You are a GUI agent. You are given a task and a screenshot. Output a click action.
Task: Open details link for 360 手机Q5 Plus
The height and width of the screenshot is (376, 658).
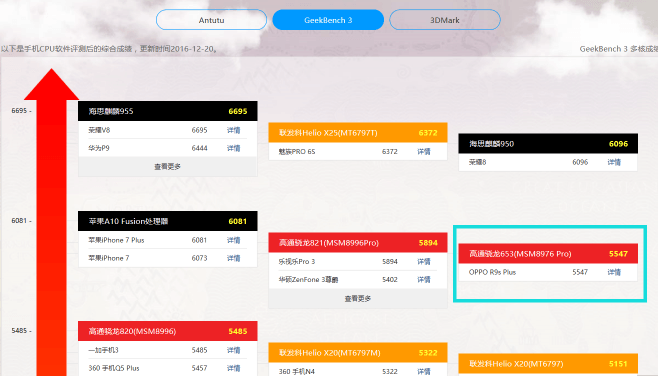(234, 368)
